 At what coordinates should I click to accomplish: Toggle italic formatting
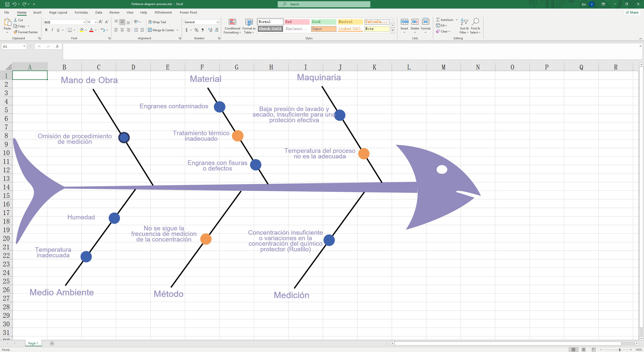coord(52,30)
